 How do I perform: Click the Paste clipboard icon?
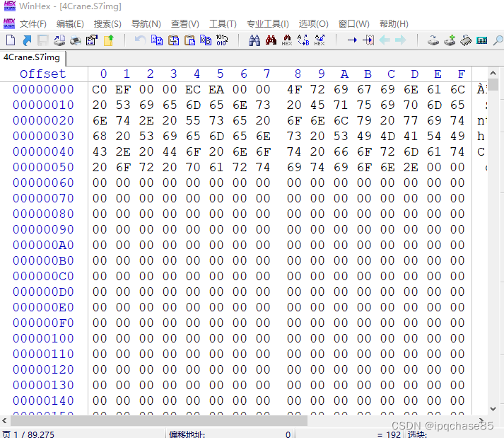click(189, 40)
